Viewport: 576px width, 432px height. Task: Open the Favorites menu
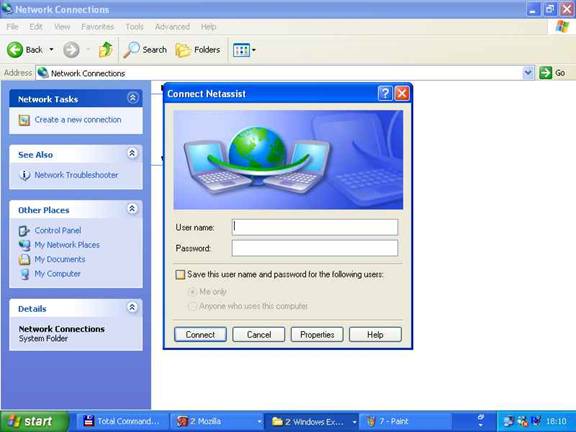[98, 27]
